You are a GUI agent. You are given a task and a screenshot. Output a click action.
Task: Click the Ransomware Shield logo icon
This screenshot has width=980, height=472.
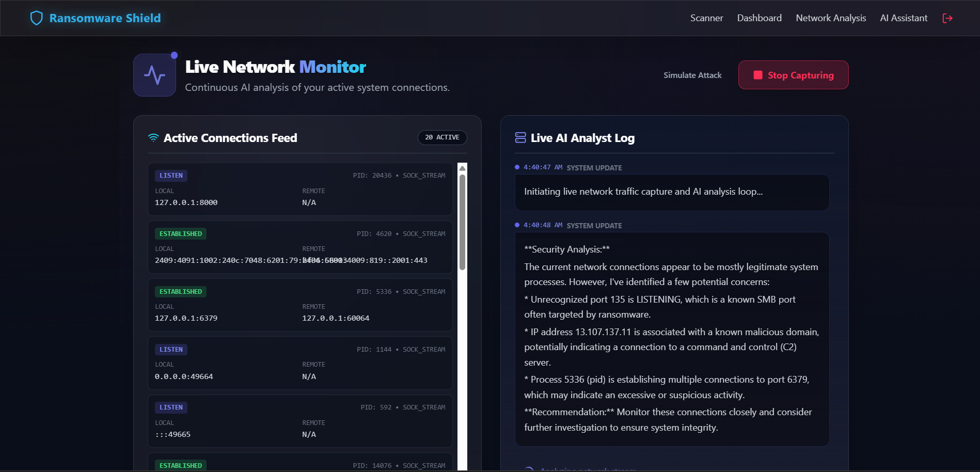36,18
